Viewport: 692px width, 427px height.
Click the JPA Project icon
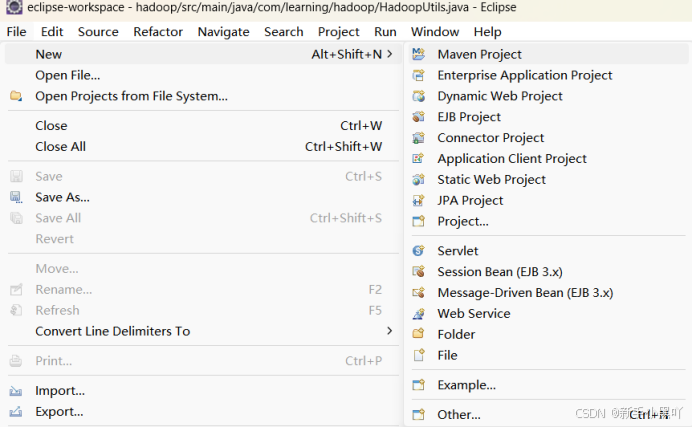coord(418,200)
